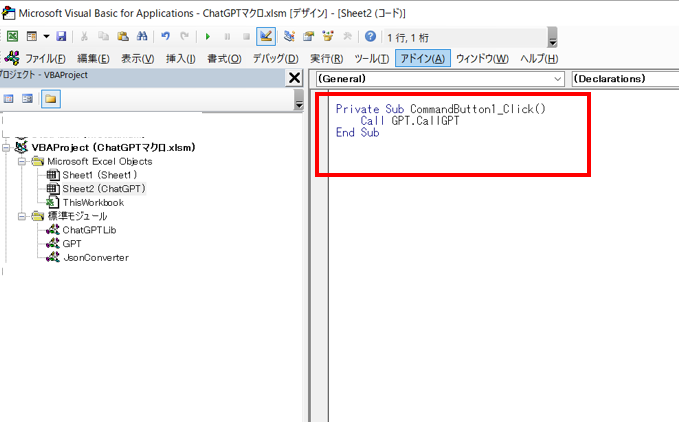Select ThisWorkbook in project tree
The height and width of the screenshot is (422, 679).
pyautogui.click(x=93, y=203)
